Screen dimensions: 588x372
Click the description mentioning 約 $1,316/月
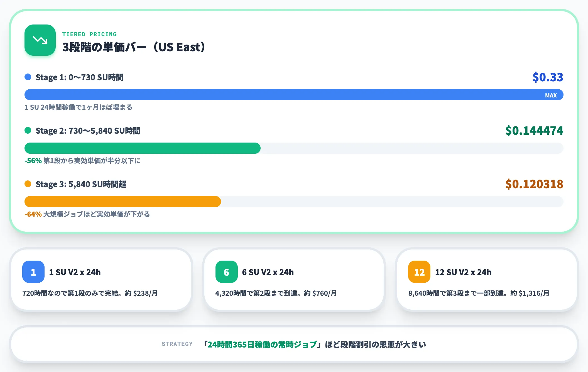(x=479, y=293)
